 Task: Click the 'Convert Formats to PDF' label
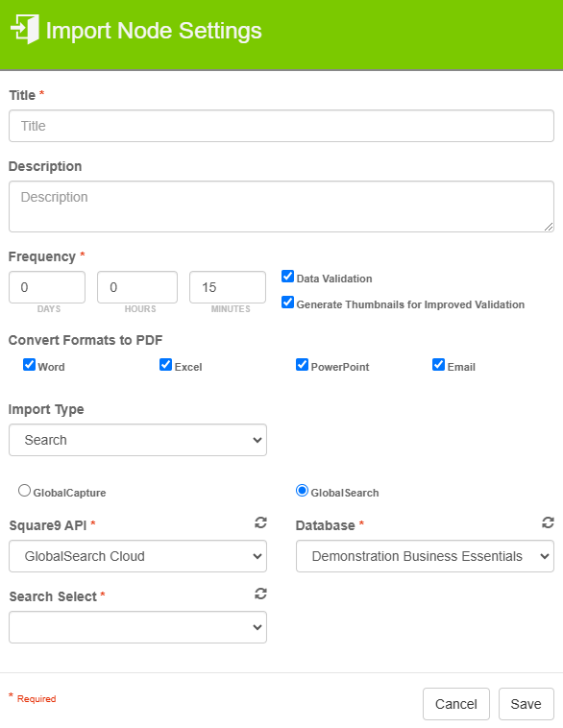(86, 340)
